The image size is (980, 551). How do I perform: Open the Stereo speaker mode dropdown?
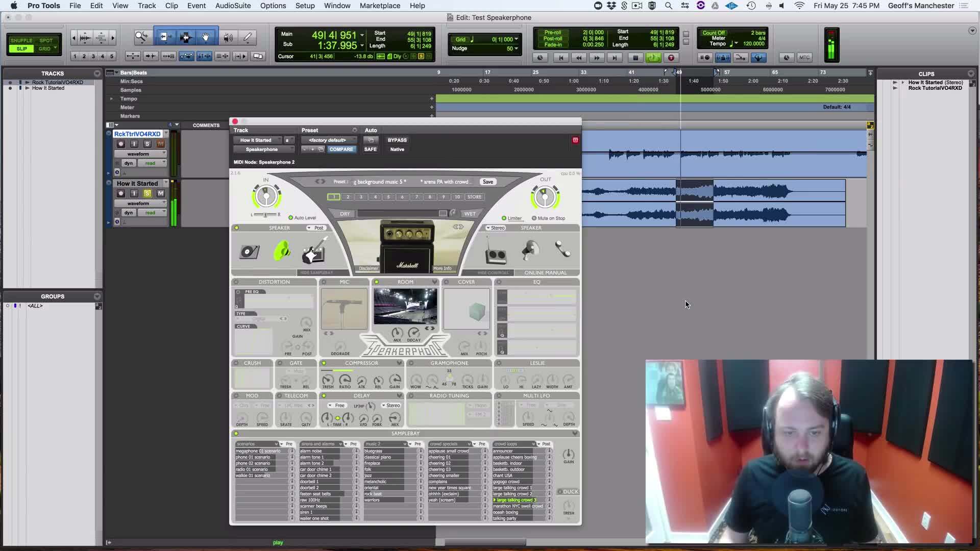[495, 228]
